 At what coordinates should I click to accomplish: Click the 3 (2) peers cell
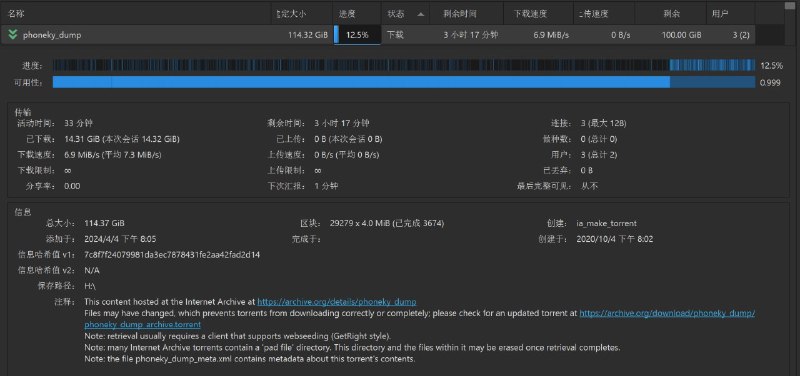pyautogui.click(x=741, y=35)
